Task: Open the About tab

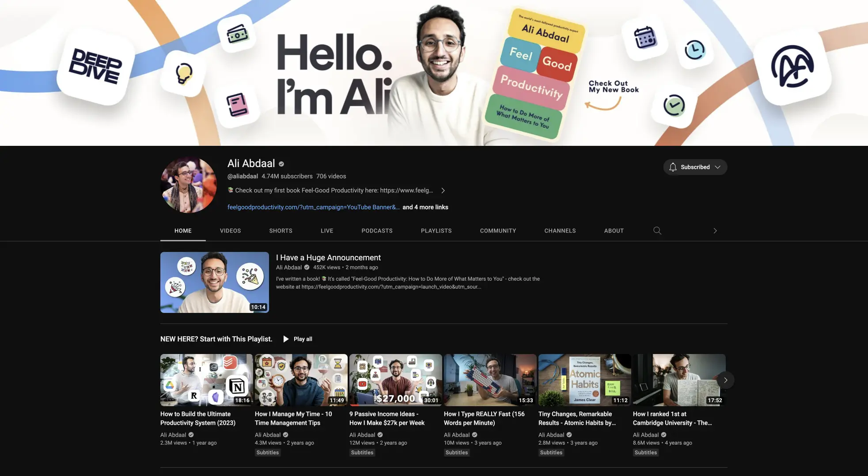Action: pos(614,231)
